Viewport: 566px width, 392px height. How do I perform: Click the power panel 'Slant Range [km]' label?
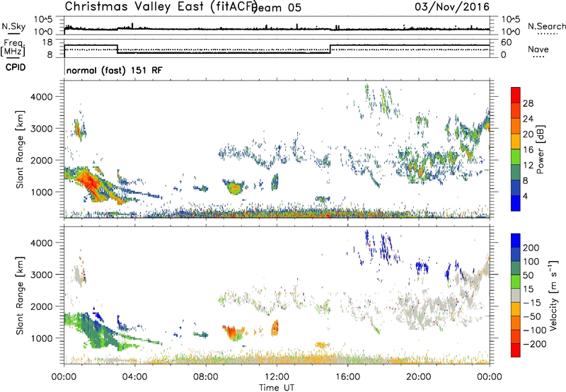[20, 149]
